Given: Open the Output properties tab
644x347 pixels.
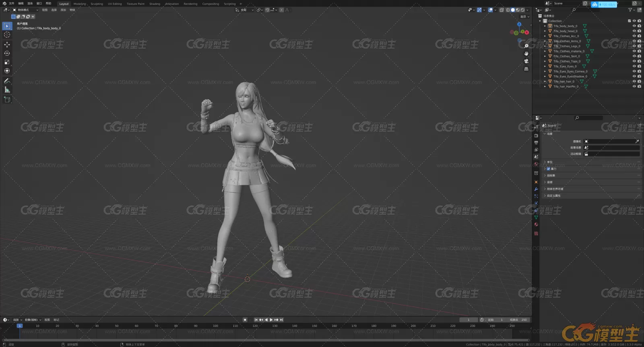Looking at the screenshot, I should (536, 143).
